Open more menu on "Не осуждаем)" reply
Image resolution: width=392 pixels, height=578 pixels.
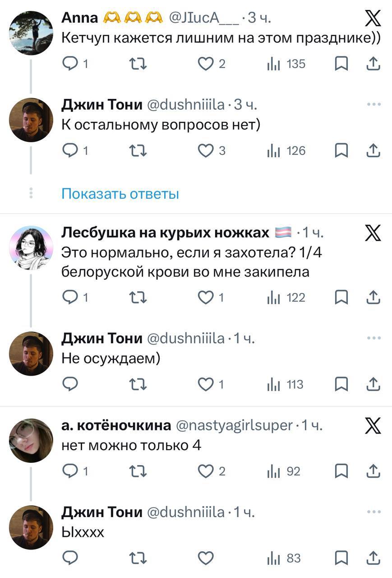point(374,338)
